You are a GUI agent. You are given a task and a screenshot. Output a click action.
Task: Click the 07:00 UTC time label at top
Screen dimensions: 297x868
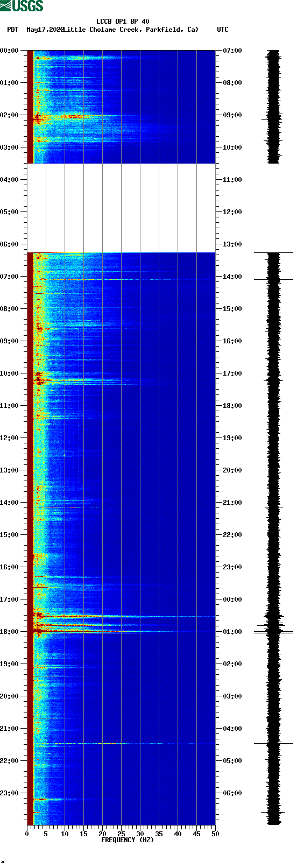click(x=232, y=51)
